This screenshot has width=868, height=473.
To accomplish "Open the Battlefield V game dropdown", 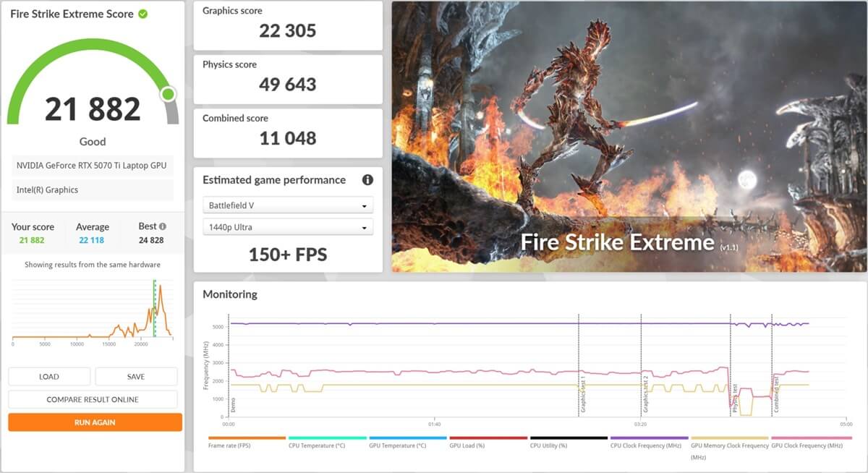I will (x=288, y=205).
